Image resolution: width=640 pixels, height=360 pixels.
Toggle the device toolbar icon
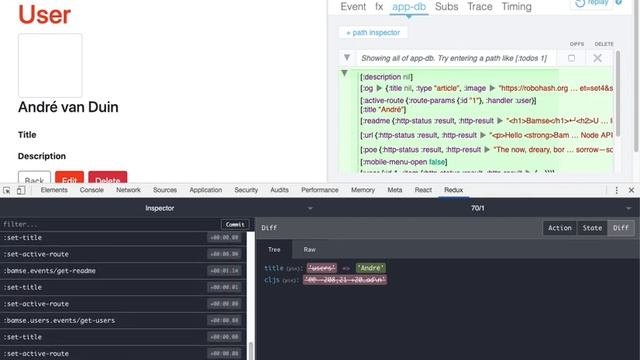[21, 190]
